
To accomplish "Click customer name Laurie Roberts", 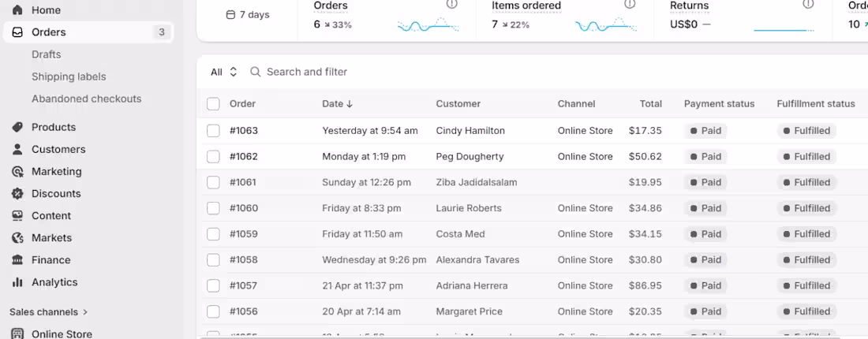I will [x=469, y=208].
